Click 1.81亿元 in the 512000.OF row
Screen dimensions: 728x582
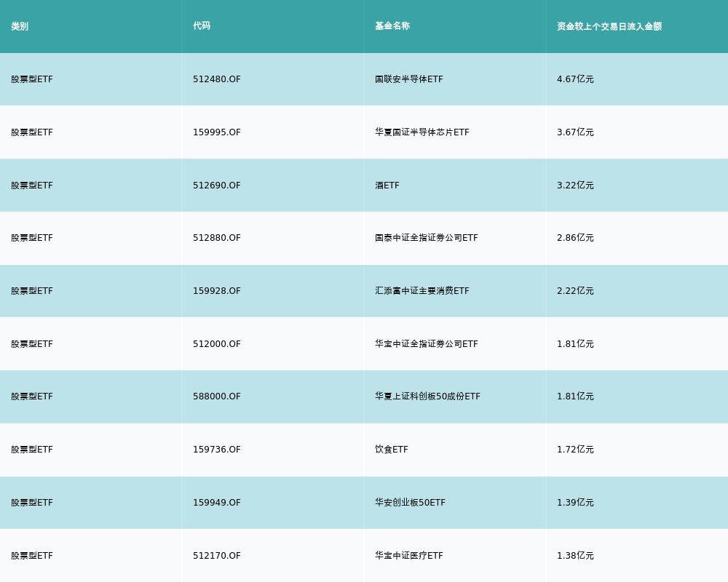coord(575,344)
